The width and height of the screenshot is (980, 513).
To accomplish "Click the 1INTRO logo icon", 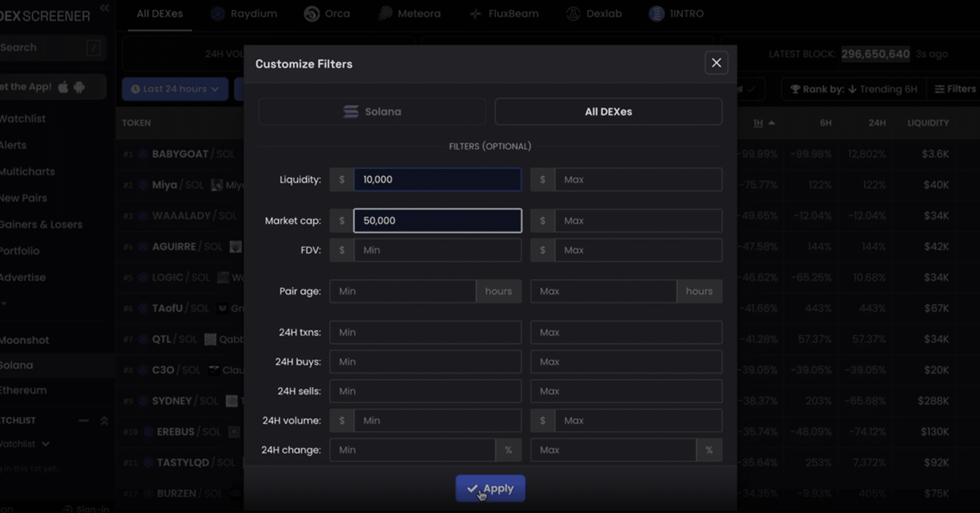I will pyautogui.click(x=656, y=14).
